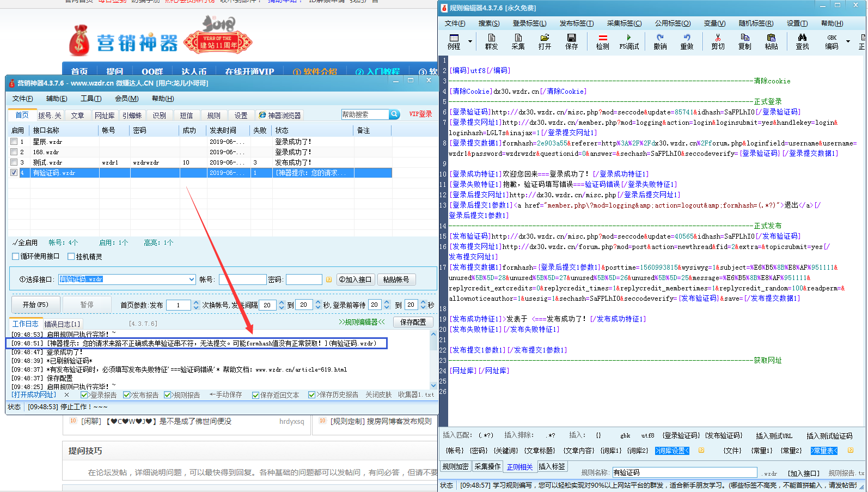The height and width of the screenshot is (492, 868).
Task: Open the 神器浏览器 browser tab
Action: [x=279, y=116]
